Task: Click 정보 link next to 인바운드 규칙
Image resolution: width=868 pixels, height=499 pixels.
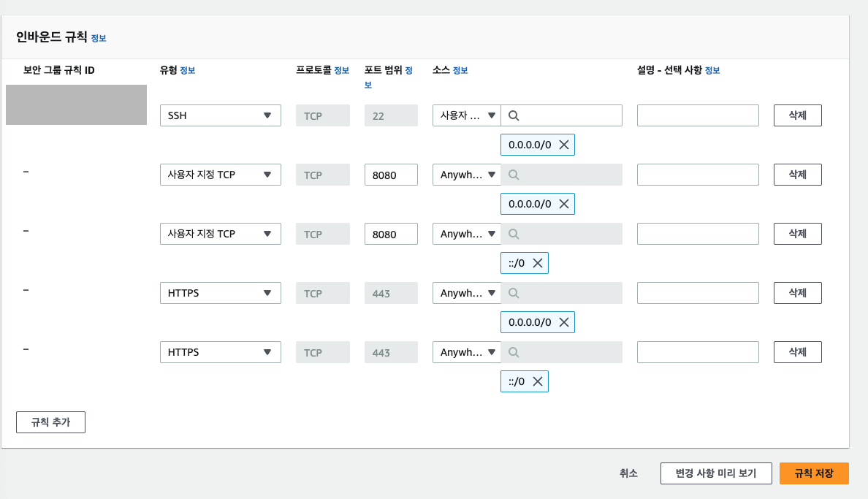Action: 99,38
